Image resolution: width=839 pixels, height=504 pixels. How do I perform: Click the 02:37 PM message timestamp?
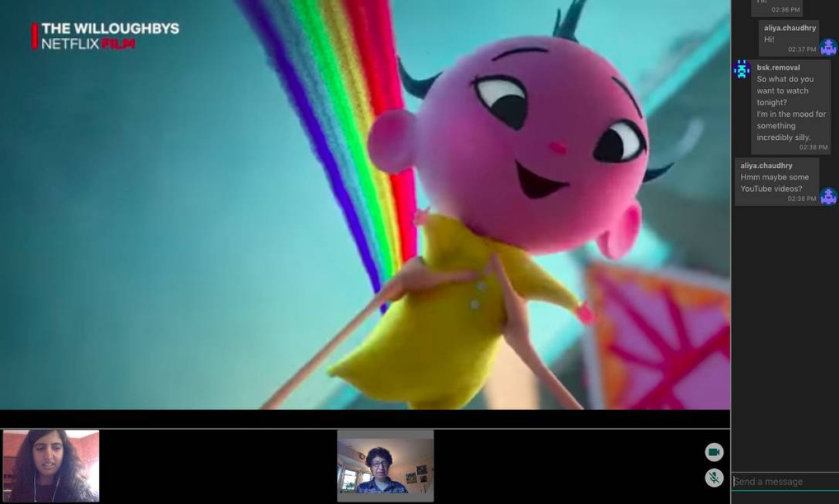[x=802, y=50]
